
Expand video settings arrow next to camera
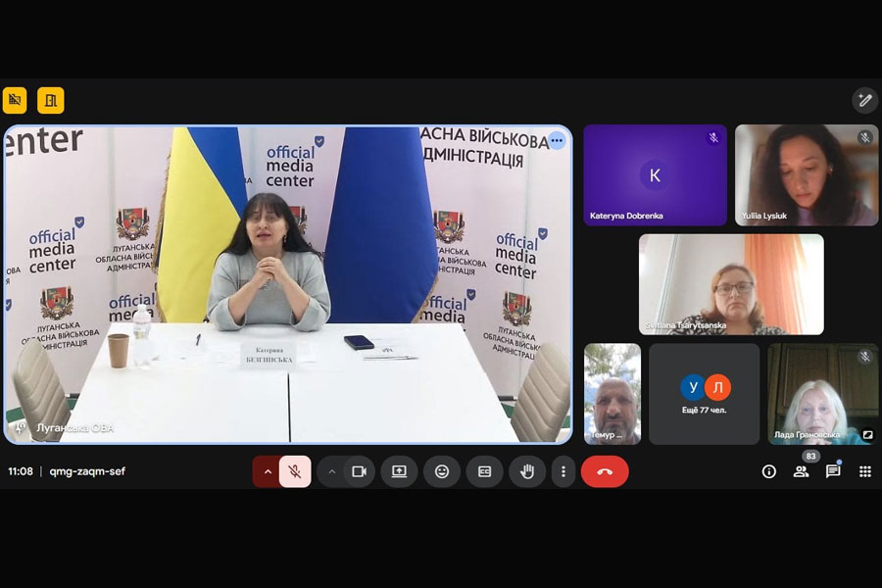(x=331, y=471)
